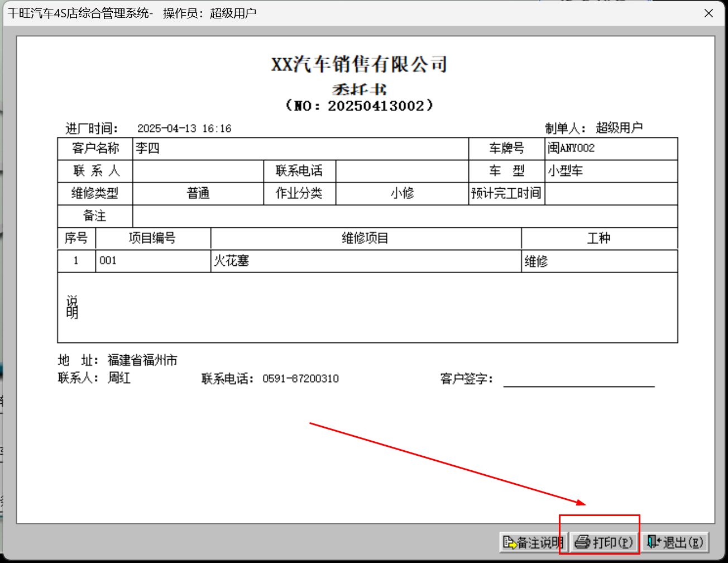Click the 小型车 vehicle type value
The image size is (728, 563).
(x=565, y=171)
